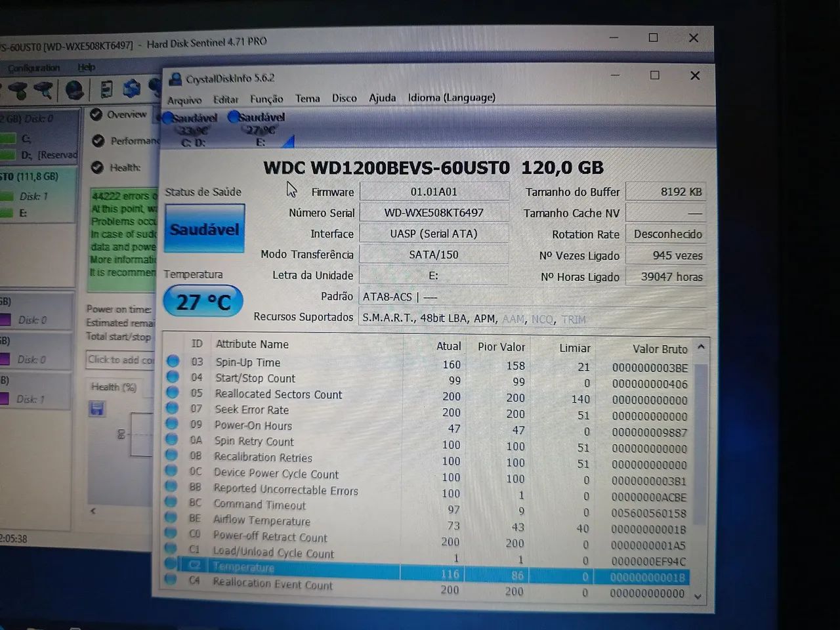Image resolution: width=840 pixels, height=630 pixels.
Task: Click the 945 vezes power-on count field
Action: (665, 255)
